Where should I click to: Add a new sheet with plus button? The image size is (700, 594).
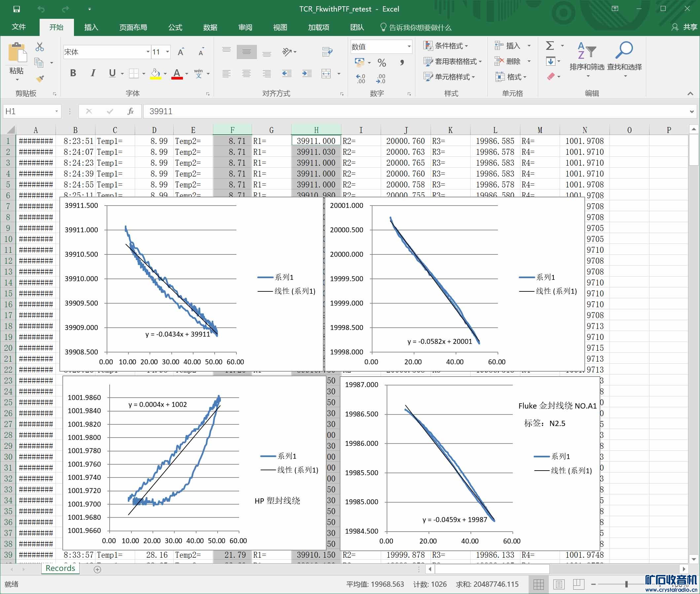point(97,570)
